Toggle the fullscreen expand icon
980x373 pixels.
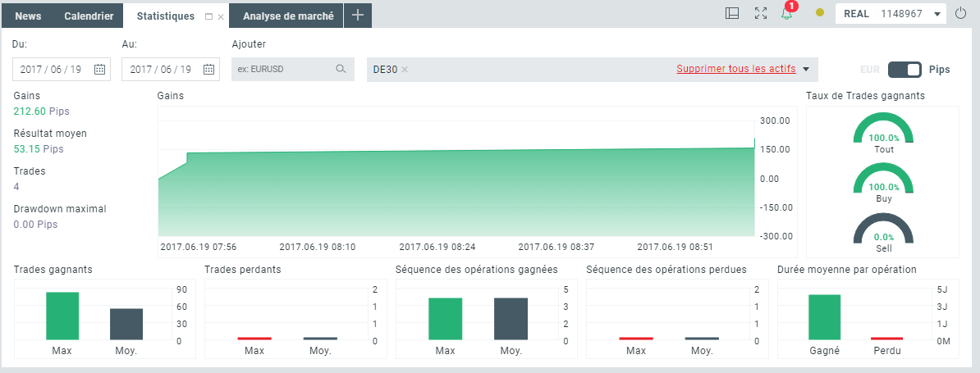coord(761,13)
